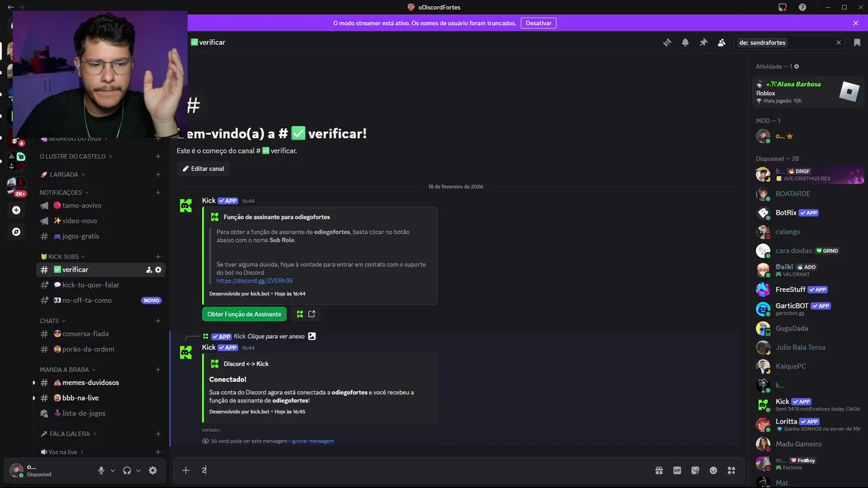Open porão-da-ordem channel
This screenshot has width=868, height=488.
(x=100, y=349)
